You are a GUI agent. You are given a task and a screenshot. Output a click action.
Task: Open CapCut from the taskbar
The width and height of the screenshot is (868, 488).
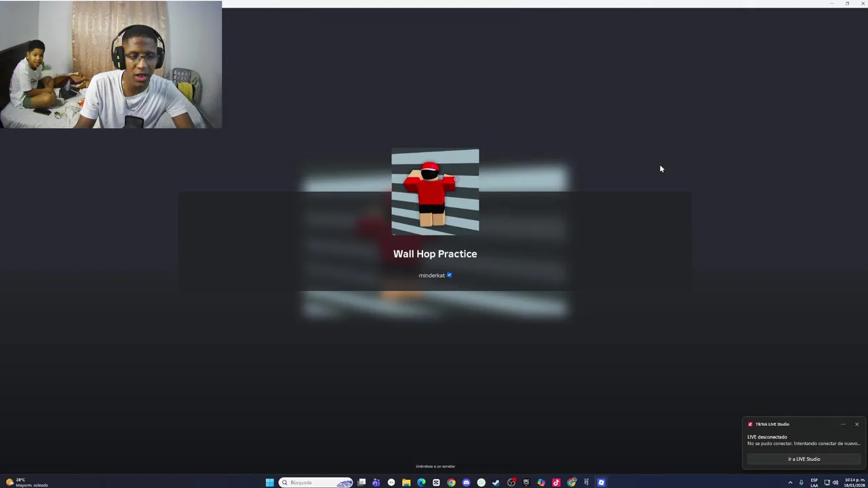436,483
